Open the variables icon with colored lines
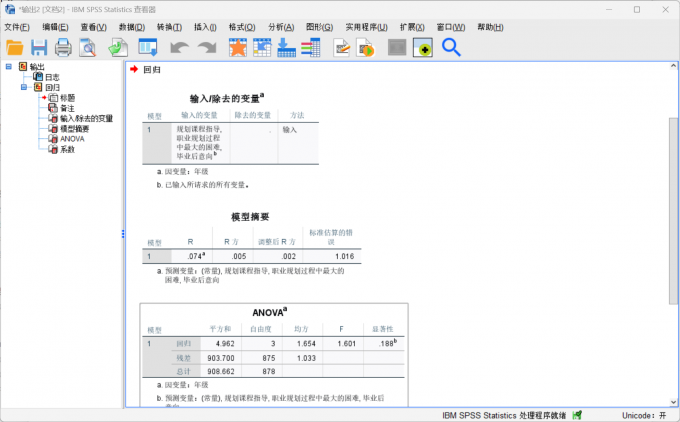The image size is (680, 422). 311,47
